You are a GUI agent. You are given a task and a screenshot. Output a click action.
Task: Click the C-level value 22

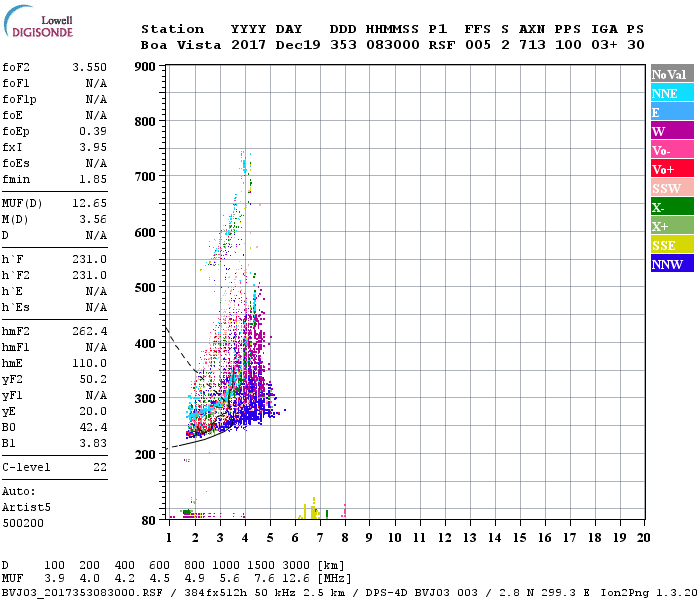[x=99, y=467]
